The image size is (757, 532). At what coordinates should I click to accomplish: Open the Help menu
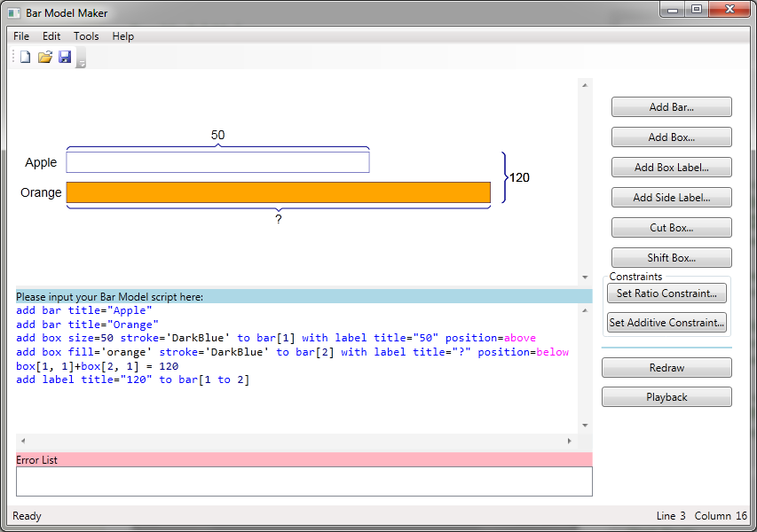click(x=123, y=36)
